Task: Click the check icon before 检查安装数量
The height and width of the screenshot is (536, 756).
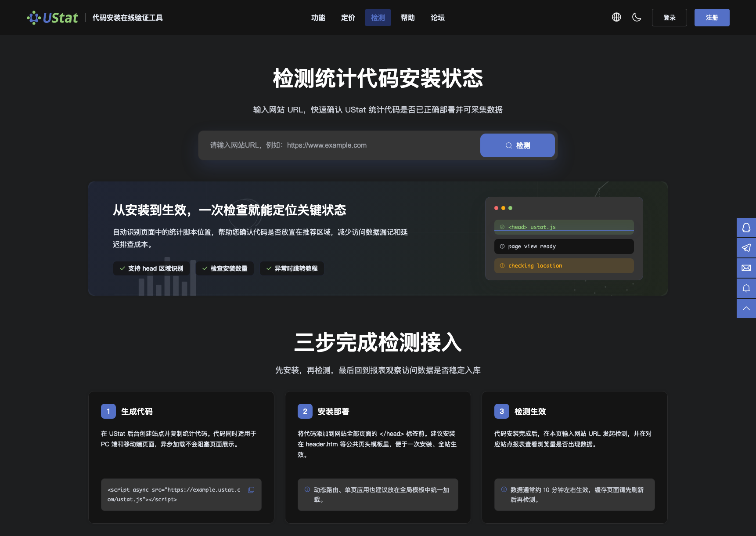Action: [x=205, y=268]
